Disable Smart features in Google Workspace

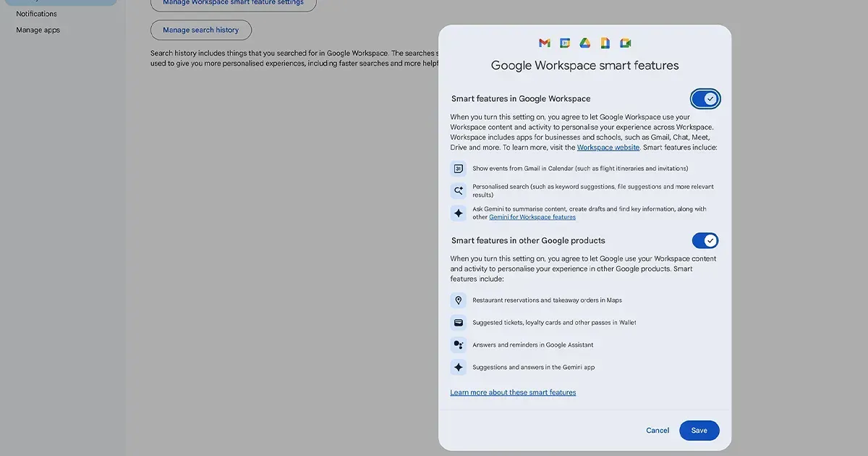705,98
